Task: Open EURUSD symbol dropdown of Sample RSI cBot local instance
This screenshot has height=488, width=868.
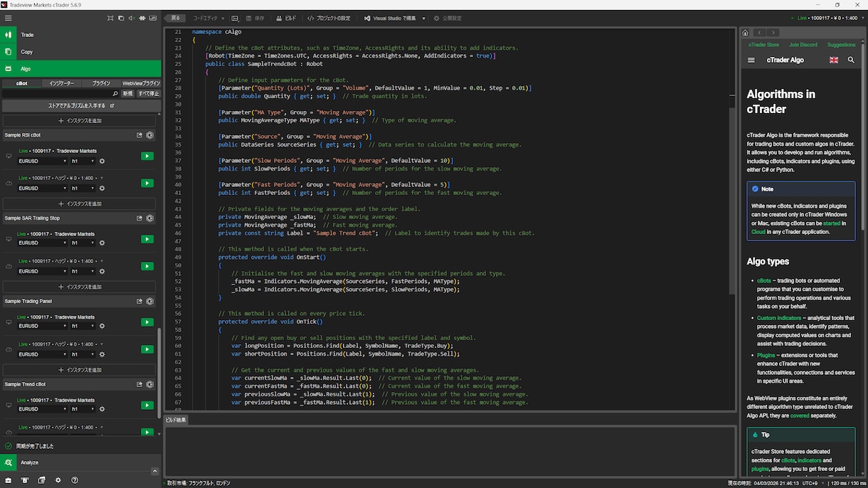Action: 43,161
